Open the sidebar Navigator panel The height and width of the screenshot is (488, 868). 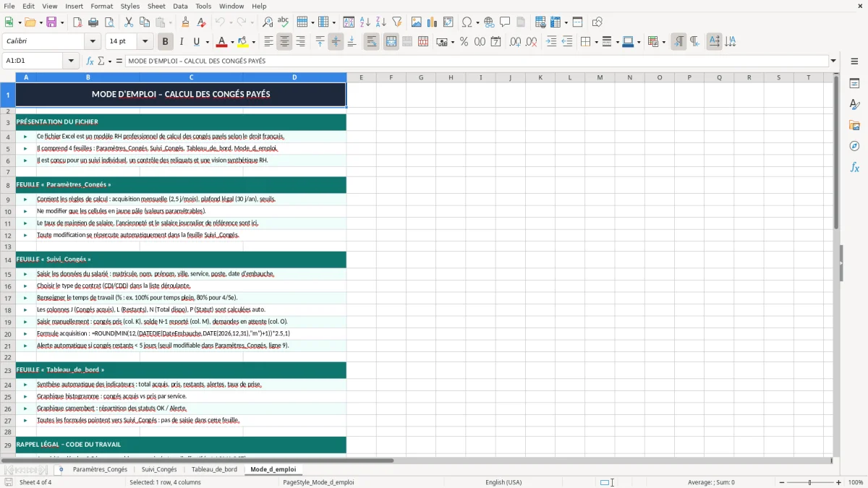854,146
